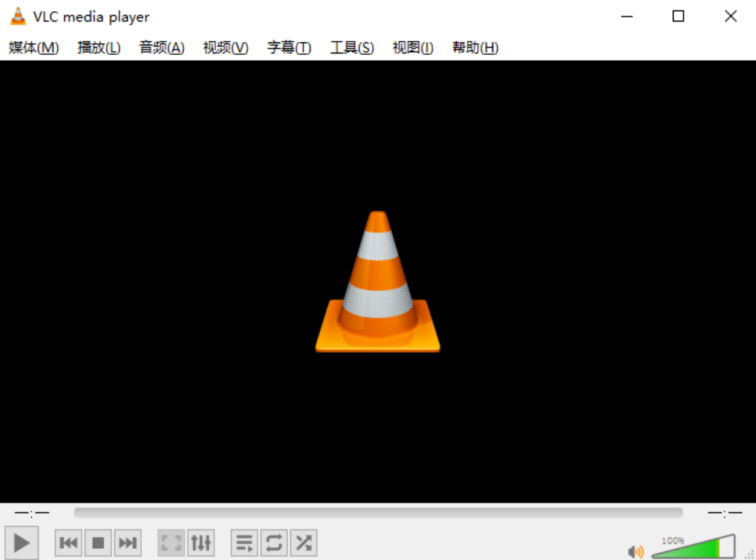Click the fullscreen toggle icon

(170, 543)
